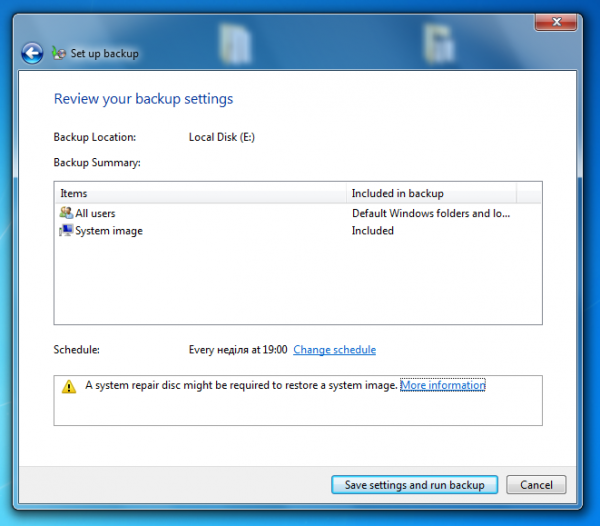600x526 pixels.
Task: Click the Every неділя at 19:00 text
Action: pos(238,350)
